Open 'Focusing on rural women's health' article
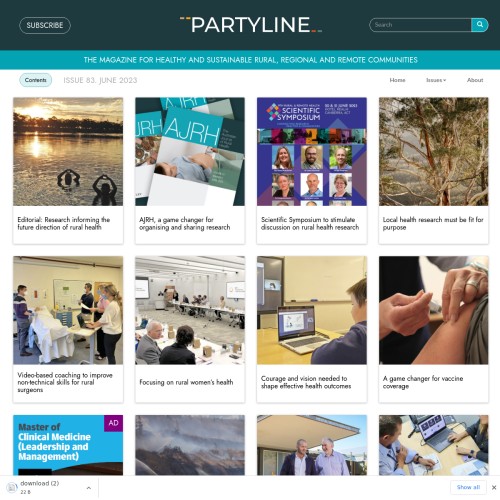The width and height of the screenshot is (500, 500). pyautogui.click(x=186, y=382)
